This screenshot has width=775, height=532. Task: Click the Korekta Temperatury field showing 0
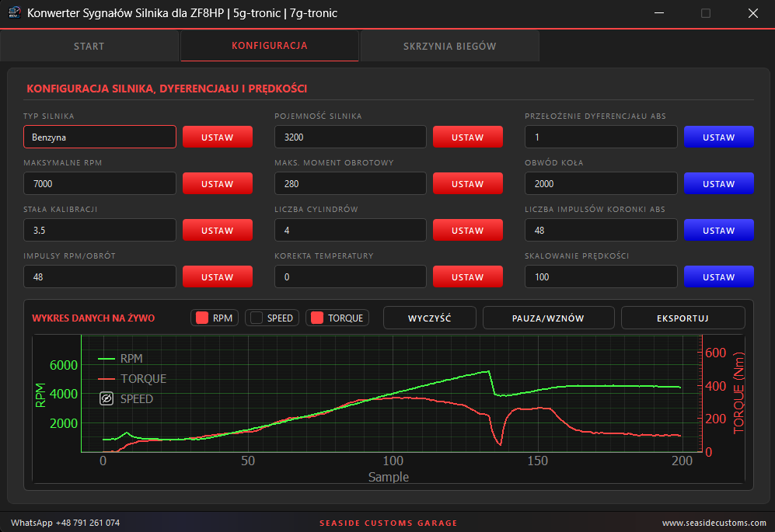pos(351,276)
